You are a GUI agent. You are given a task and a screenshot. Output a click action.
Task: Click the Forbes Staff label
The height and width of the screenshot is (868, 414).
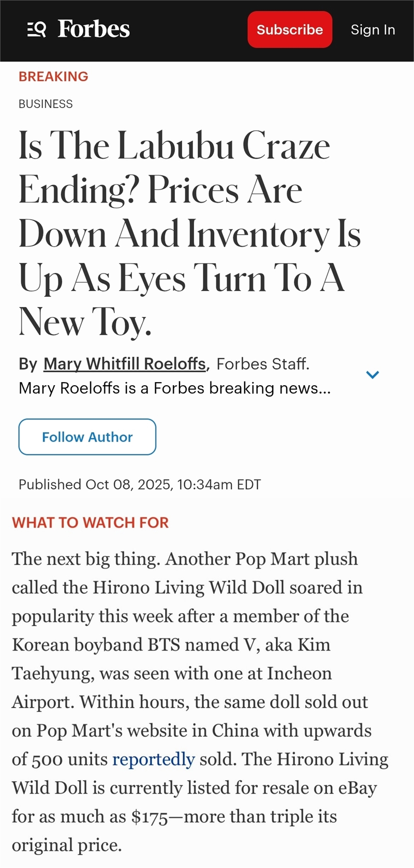pos(263,364)
